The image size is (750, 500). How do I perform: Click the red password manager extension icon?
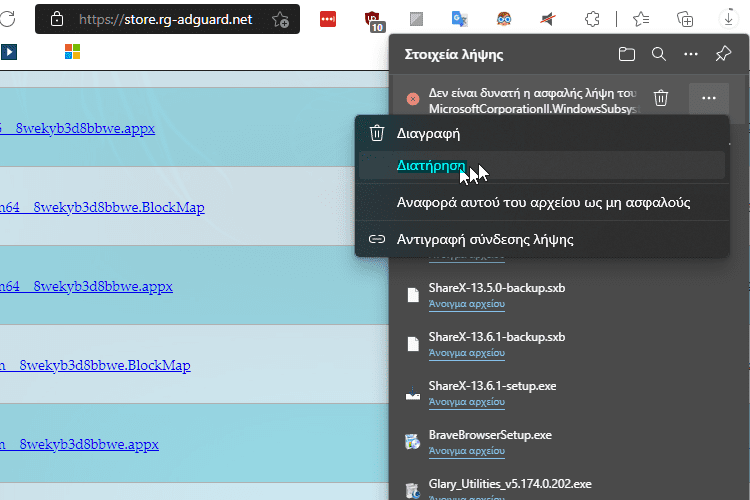[328, 19]
